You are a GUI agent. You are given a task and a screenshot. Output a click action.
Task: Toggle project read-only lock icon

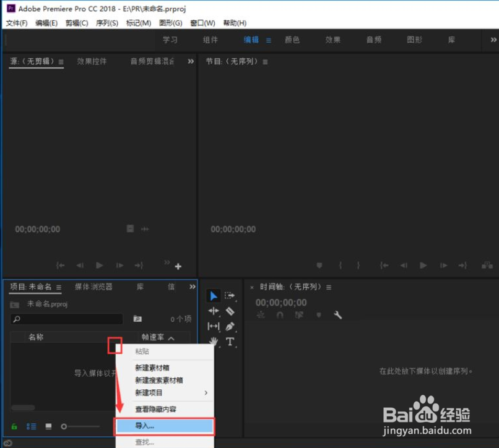point(14,426)
